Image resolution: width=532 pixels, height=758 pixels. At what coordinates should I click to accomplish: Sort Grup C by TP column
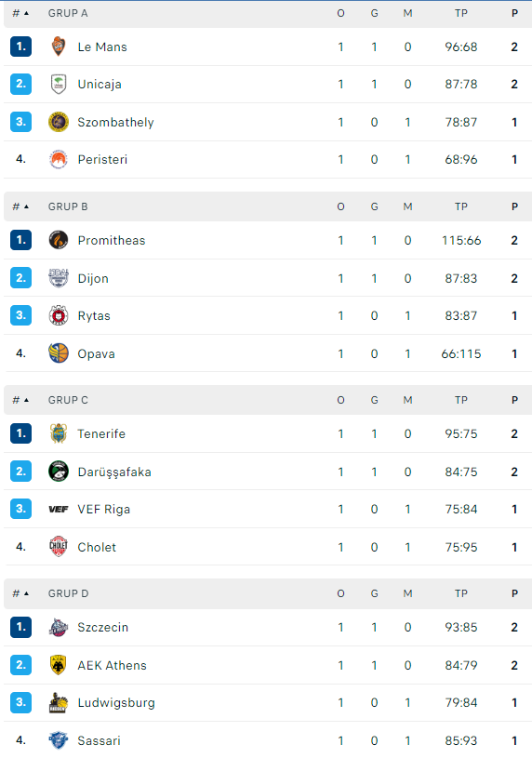pos(461,400)
